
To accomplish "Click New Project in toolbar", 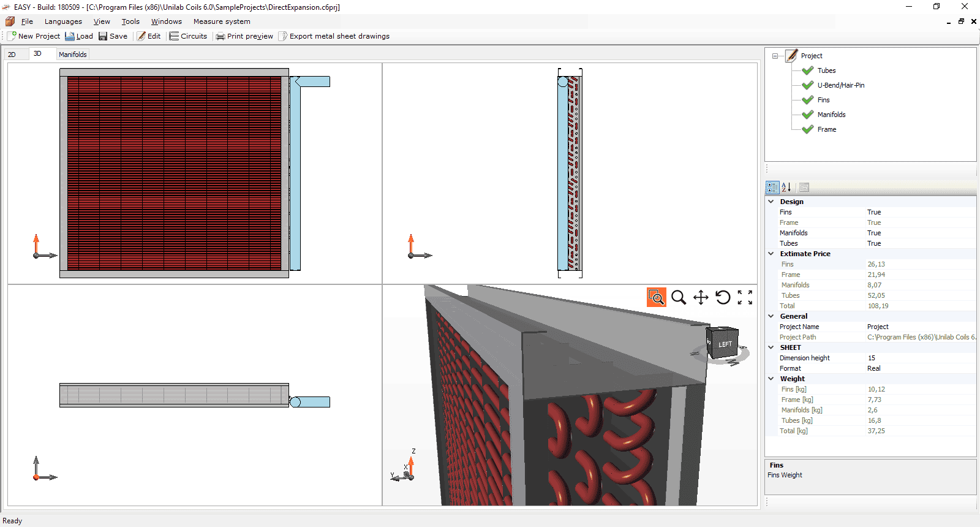I will tap(34, 36).
